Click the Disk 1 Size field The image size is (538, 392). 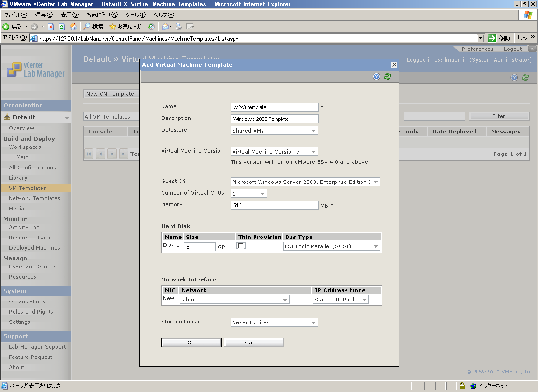click(200, 246)
